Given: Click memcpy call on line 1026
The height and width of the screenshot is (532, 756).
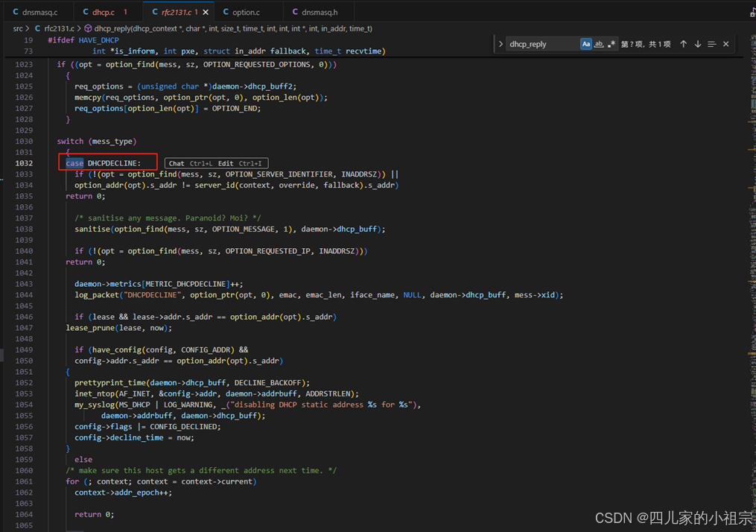Looking at the screenshot, I should (88, 98).
